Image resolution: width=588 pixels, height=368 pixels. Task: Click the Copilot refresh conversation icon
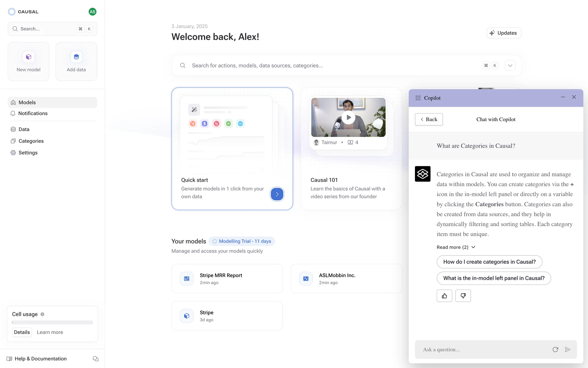click(555, 349)
